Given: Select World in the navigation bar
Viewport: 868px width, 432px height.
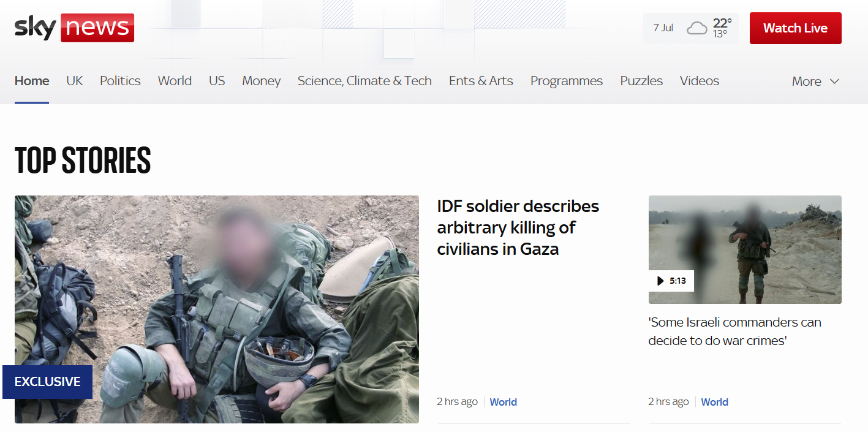Looking at the screenshot, I should tap(175, 81).
